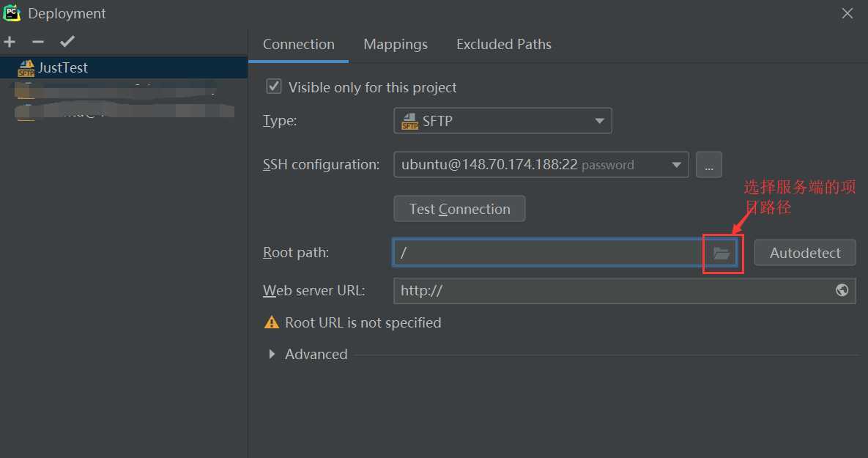The width and height of the screenshot is (868, 458).
Task: Open the Type SFTP dropdown
Action: (502, 121)
